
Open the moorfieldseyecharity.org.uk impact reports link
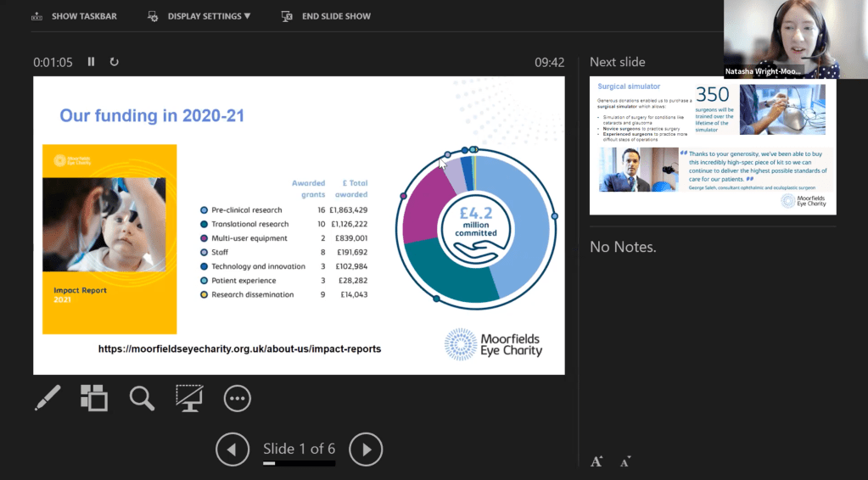click(240, 349)
